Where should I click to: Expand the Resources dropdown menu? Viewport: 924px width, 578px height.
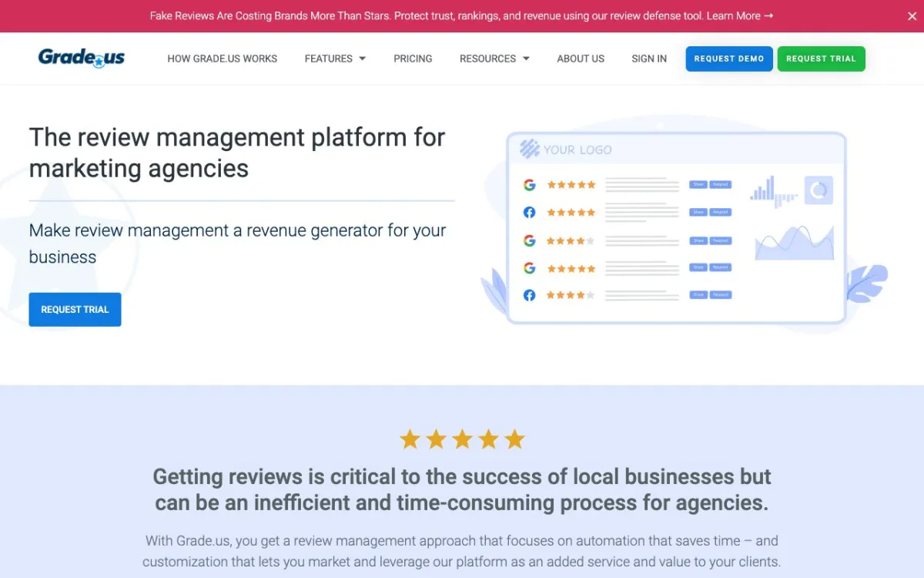coord(494,59)
